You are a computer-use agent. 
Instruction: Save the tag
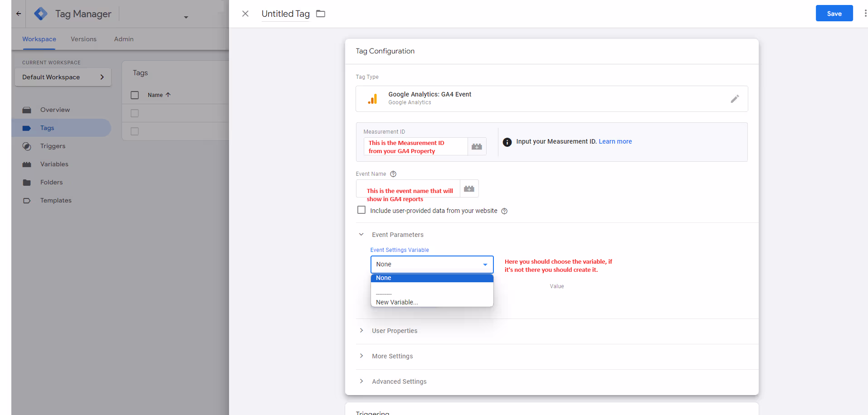(834, 14)
